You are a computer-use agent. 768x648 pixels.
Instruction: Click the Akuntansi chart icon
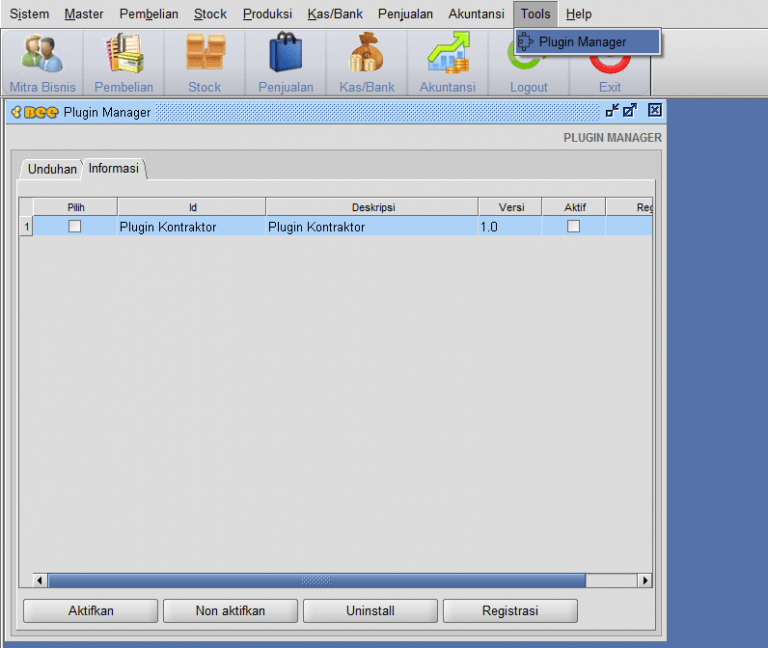pyautogui.click(x=447, y=55)
